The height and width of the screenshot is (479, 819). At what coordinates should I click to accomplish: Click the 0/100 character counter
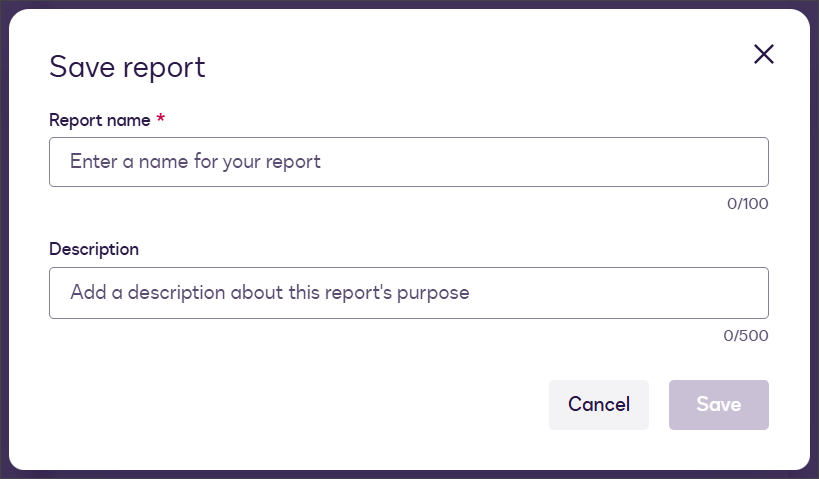point(747,204)
